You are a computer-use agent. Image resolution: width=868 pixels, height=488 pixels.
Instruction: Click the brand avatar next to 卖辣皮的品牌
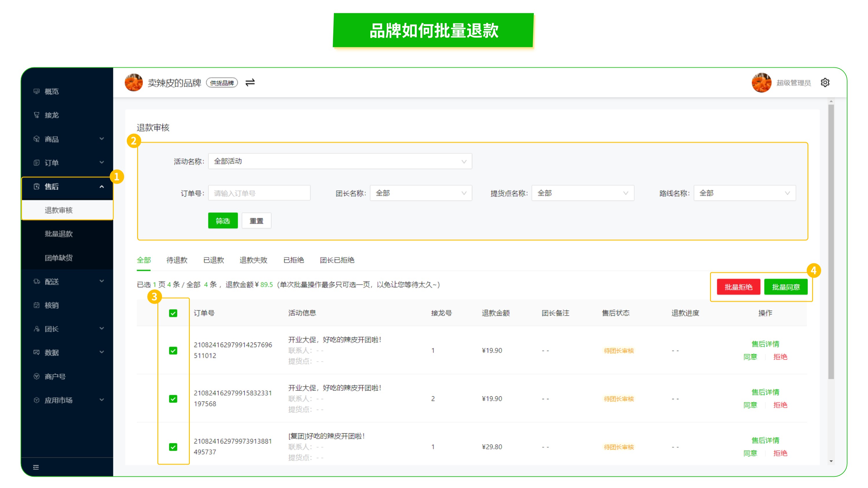coord(134,82)
